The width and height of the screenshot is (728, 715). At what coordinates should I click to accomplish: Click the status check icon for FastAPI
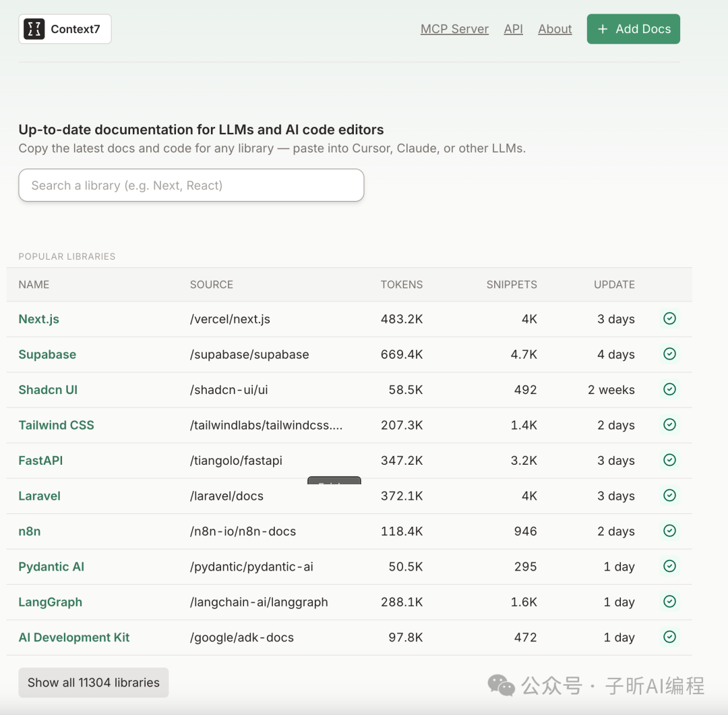pyautogui.click(x=669, y=460)
